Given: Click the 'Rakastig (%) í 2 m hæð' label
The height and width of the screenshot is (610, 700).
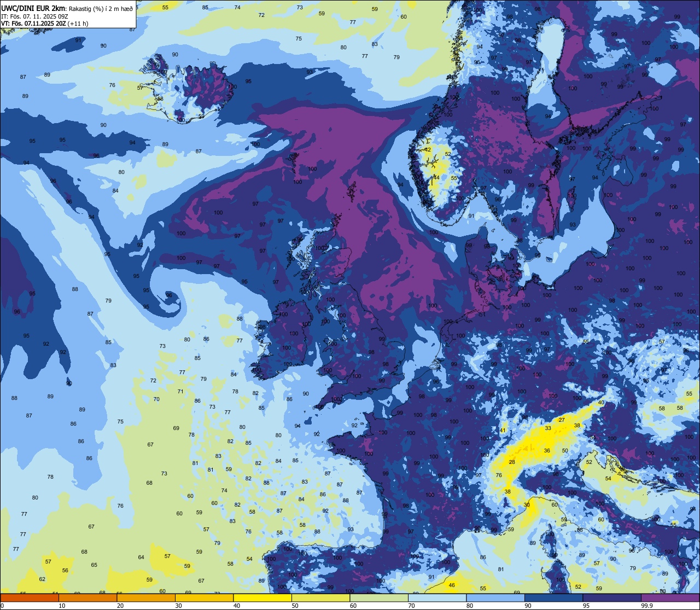Looking at the screenshot, I should tap(101, 9).
